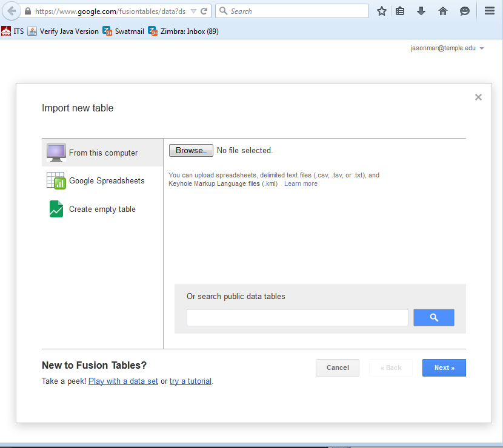Click the Browse... file button
This screenshot has width=503, height=448.
click(191, 151)
